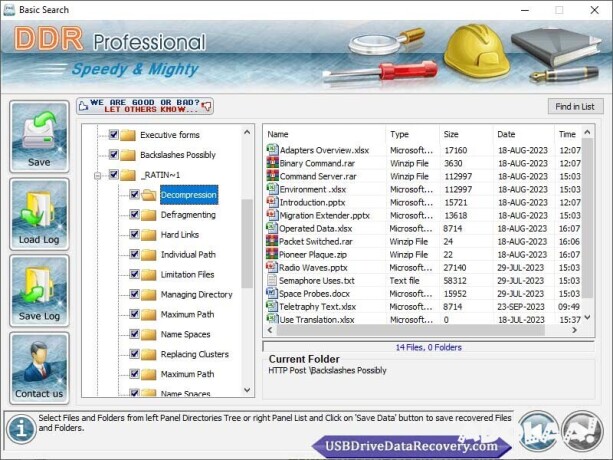Click the Limitation Files folder icon
The image size is (613, 460).
click(149, 275)
